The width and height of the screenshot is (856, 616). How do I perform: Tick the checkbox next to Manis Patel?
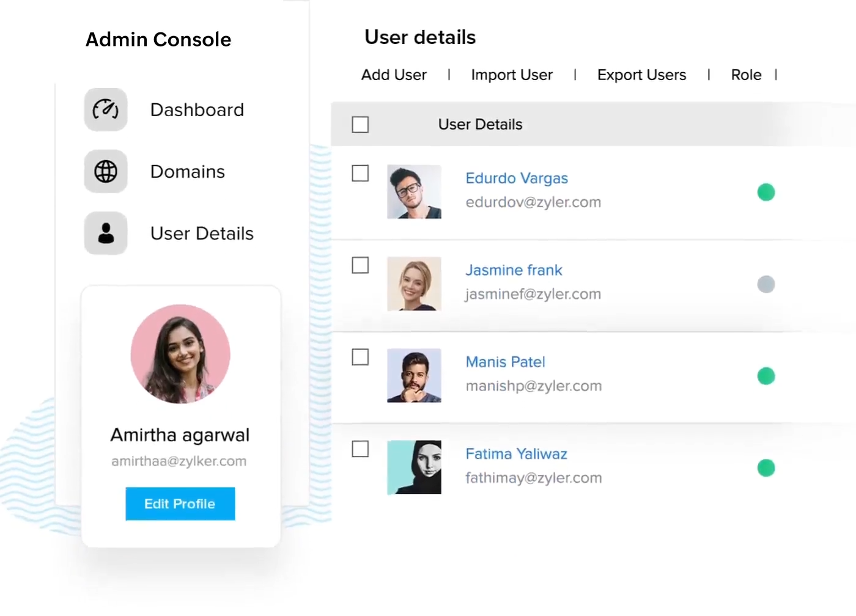360,357
